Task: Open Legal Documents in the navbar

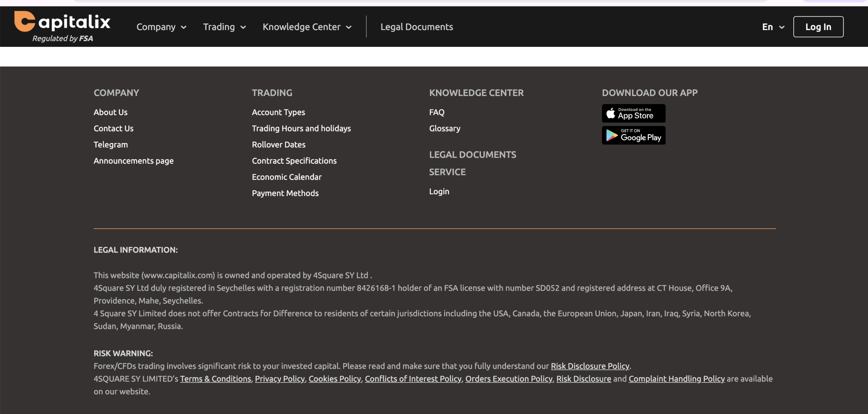Action: pos(417,27)
